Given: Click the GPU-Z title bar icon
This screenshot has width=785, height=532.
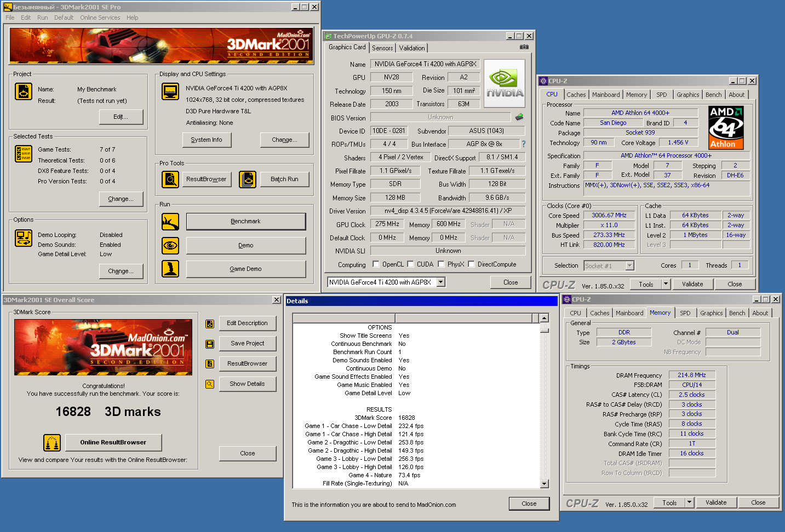Looking at the screenshot, I should 328,36.
